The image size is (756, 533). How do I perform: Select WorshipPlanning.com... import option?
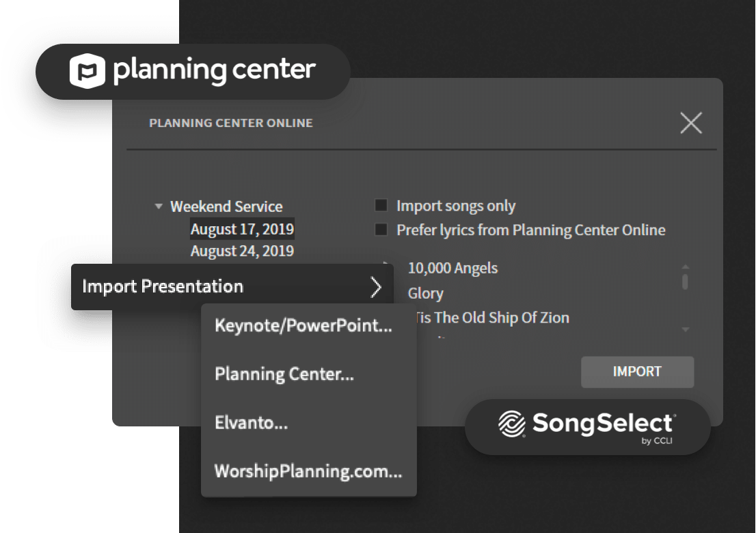coord(308,471)
